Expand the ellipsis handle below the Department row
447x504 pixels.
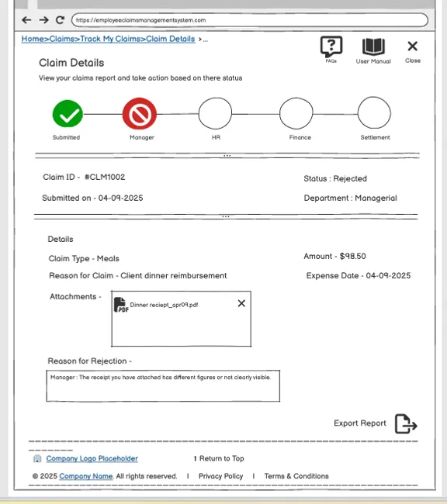click(226, 217)
